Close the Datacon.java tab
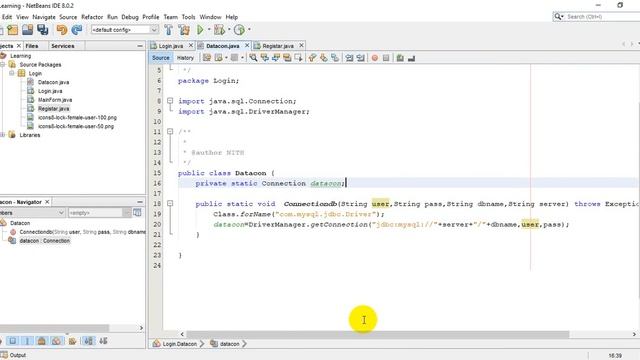640x360 pixels. 247,45
